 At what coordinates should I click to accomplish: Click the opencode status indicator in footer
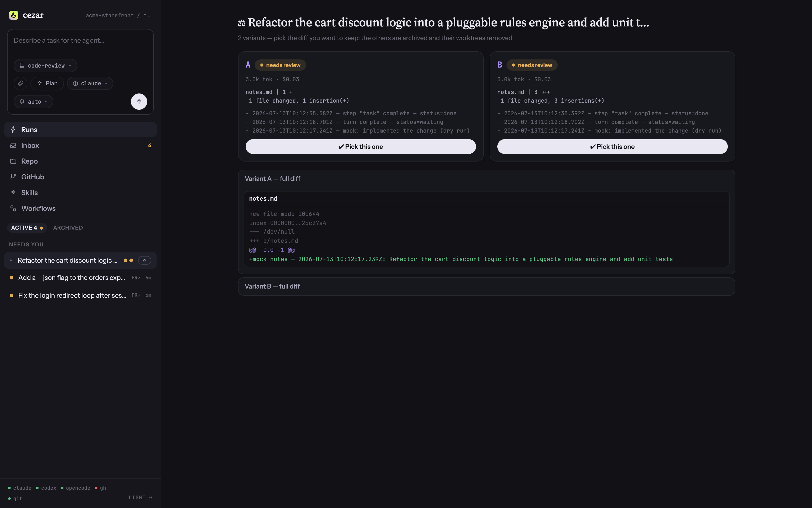coord(76,488)
